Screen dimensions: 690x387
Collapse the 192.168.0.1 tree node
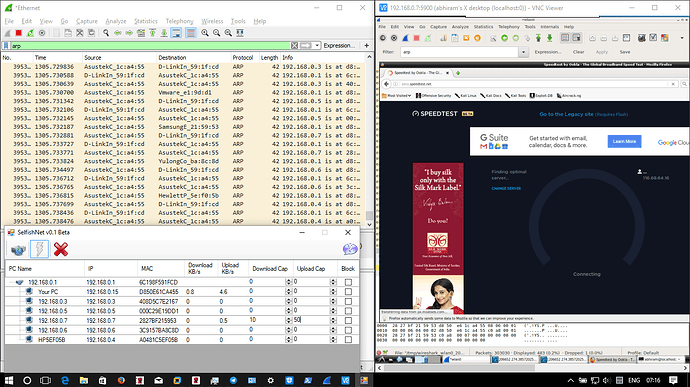[x=11, y=282]
